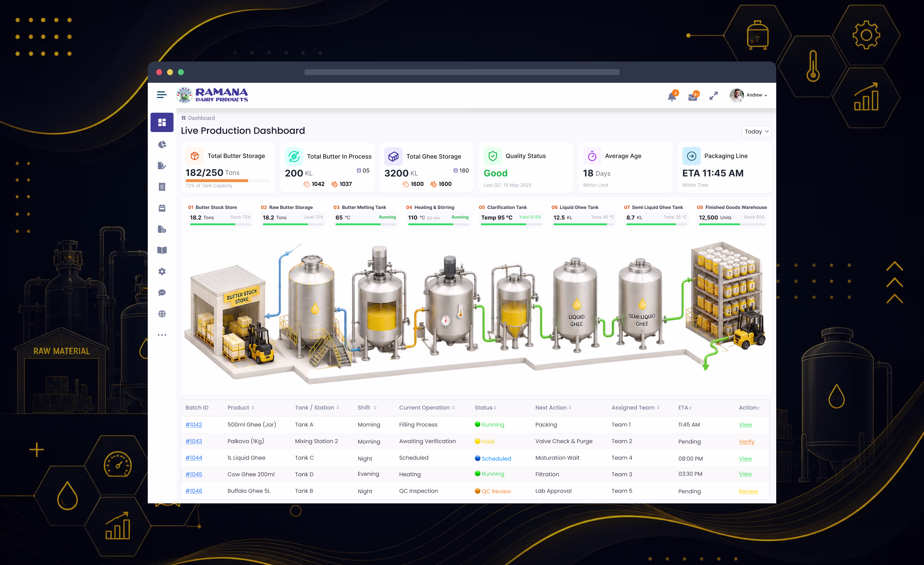Click the Packaging Line arrow icon
The image size is (924, 565).
[691, 156]
